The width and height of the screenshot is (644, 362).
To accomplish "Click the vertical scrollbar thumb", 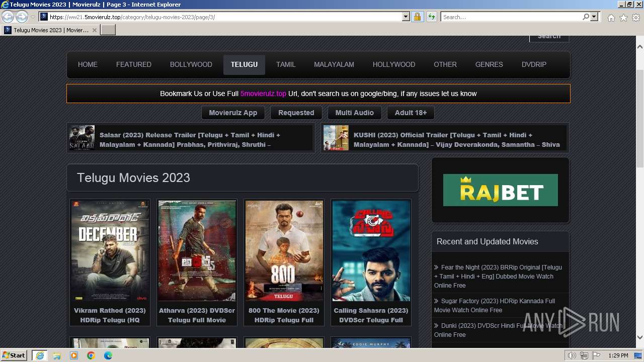I will pyautogui.click(x=640, y=119).
